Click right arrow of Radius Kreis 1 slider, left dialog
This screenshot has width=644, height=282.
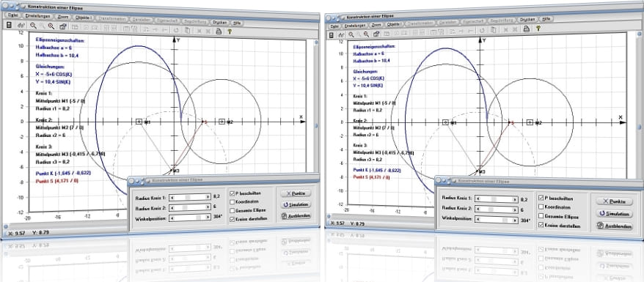[208, 197]
